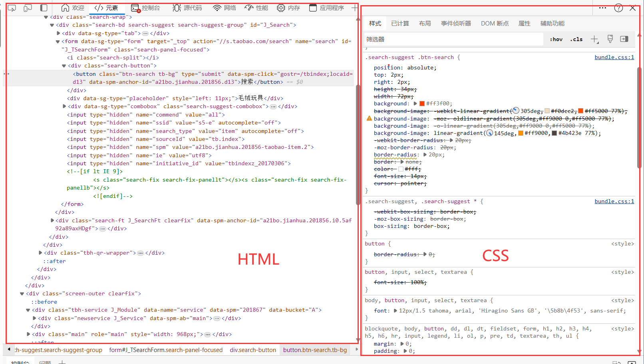
Task: Click the breadcrumb right scroll arrow
Action: 356,350
